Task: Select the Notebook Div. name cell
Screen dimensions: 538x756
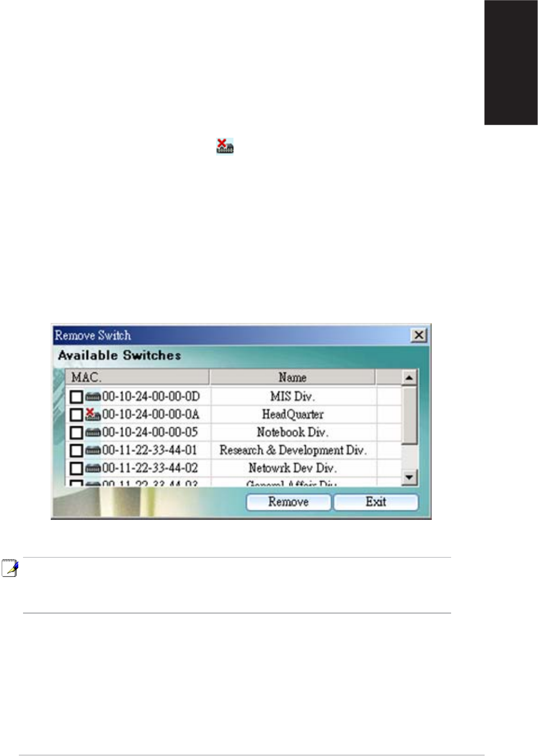Action: 293,432
